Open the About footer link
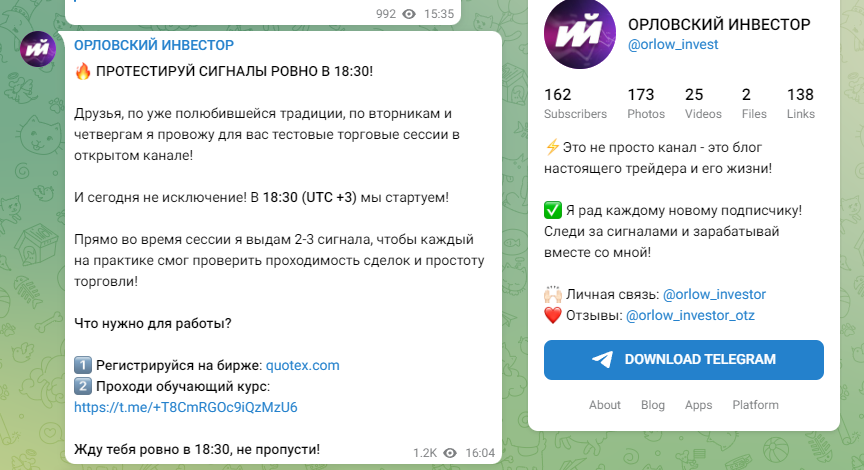The width and height of the screenshot is (864, 470). [604, 405]
